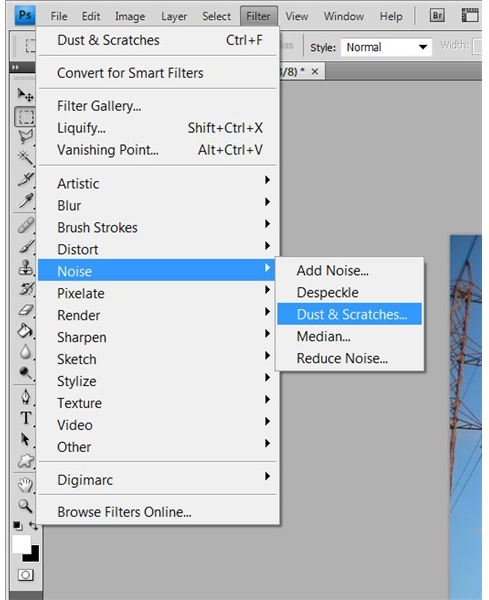Reset default foreground and background colors
This screenshot has width=489, height=600.
point(18,526)
